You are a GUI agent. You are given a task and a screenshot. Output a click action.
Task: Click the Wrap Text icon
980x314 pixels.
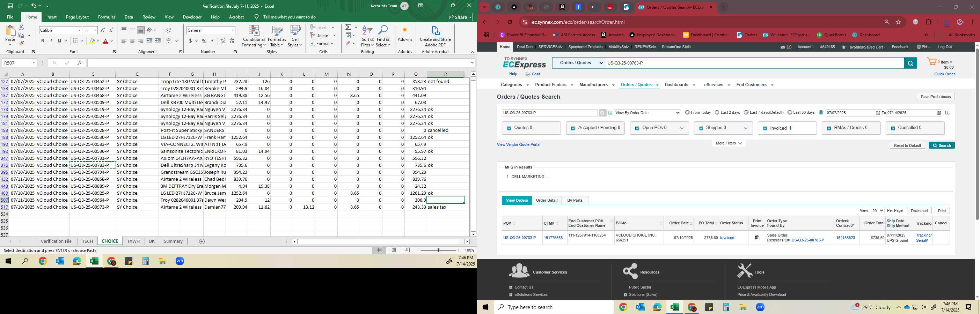[169, 30]
